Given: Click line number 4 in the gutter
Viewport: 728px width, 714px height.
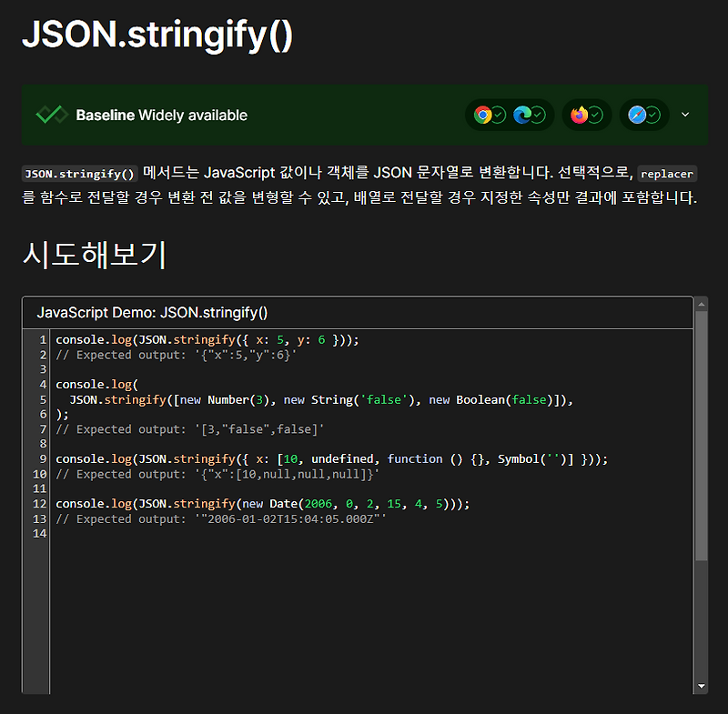Looking at the screenshot, I should (43, 385).
